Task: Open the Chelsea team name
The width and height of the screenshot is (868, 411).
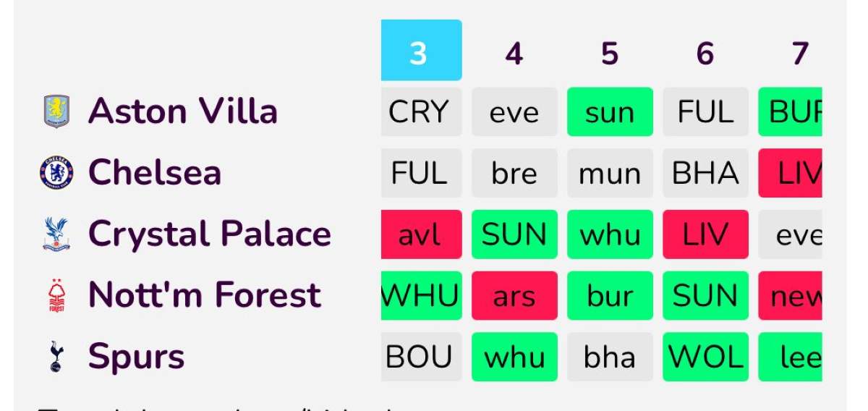Action: pyautogui.click(x=154, y=173)
